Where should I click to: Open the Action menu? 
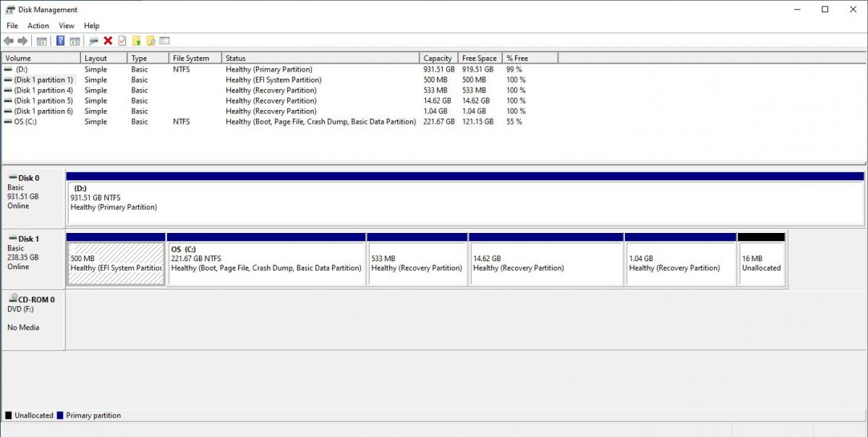click(x=38, y=26)
